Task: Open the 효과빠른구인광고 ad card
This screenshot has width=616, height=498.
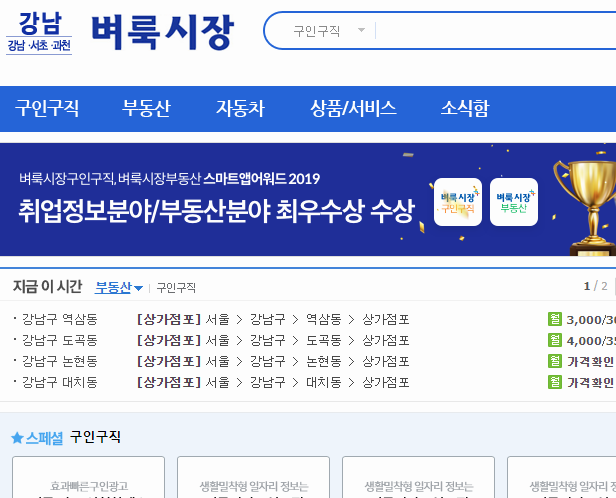Action: pyautogui.click(x=88, y=477)
